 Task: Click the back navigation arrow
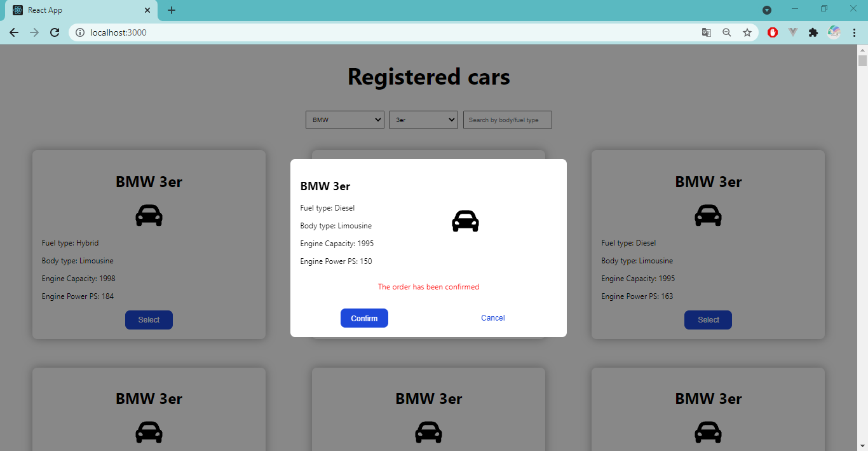point(14,32)
